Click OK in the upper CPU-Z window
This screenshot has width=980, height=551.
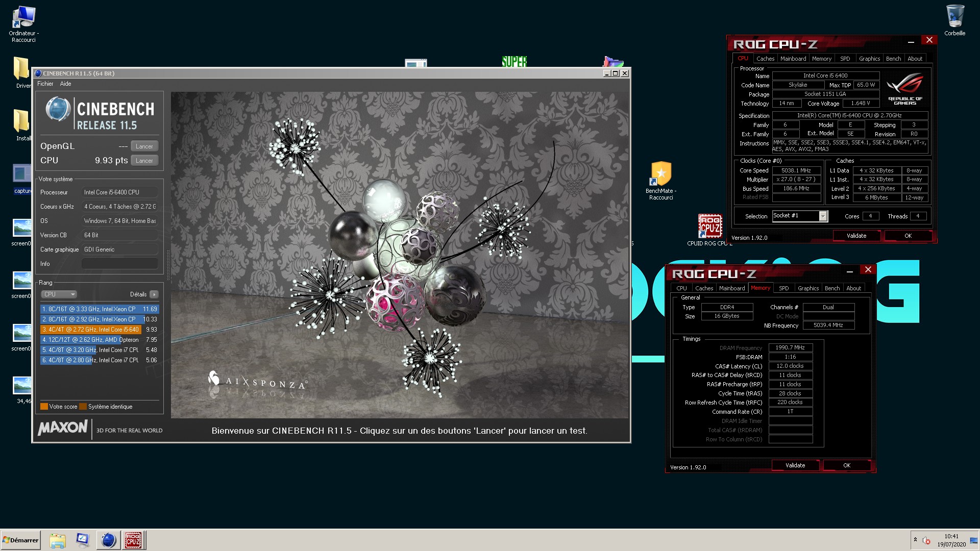pyautogui.click(x=908, y=236)
